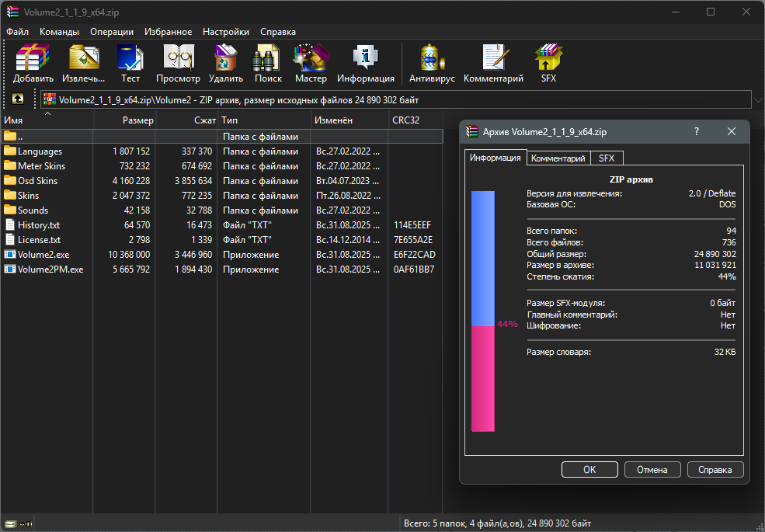Launch the Мастер (Wizard) tool
The image size is (765, 532).
311,57
